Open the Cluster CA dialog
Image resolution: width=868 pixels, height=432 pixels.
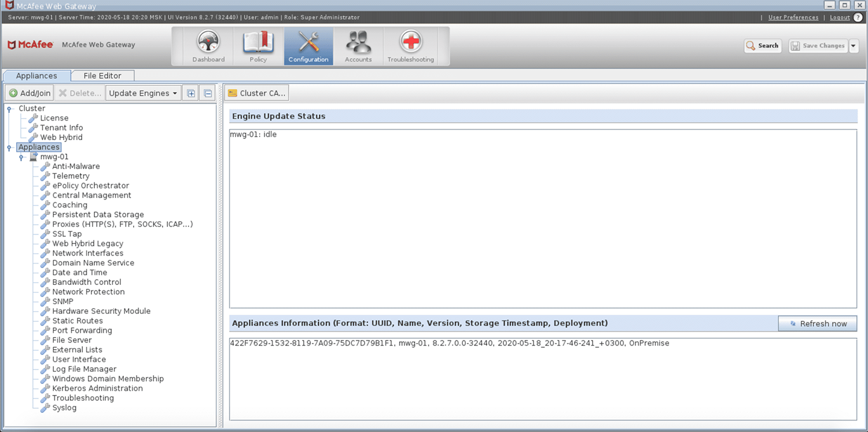pyautogui.click(x=256, y=93)
